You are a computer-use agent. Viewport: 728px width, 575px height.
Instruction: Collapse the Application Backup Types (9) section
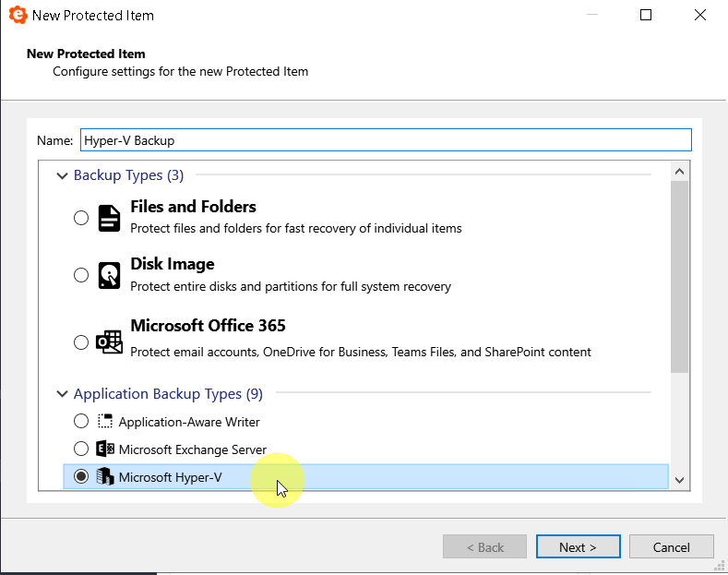point(63,394)
